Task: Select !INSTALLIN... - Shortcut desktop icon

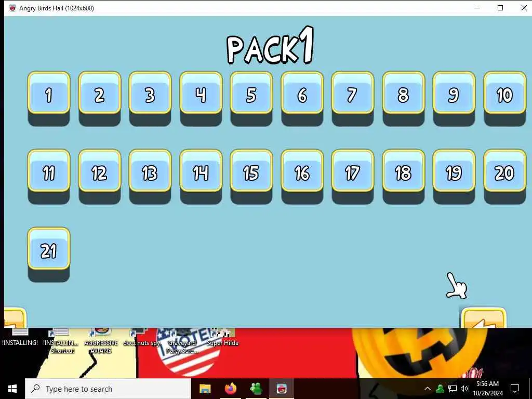Action: pos(61,341)
